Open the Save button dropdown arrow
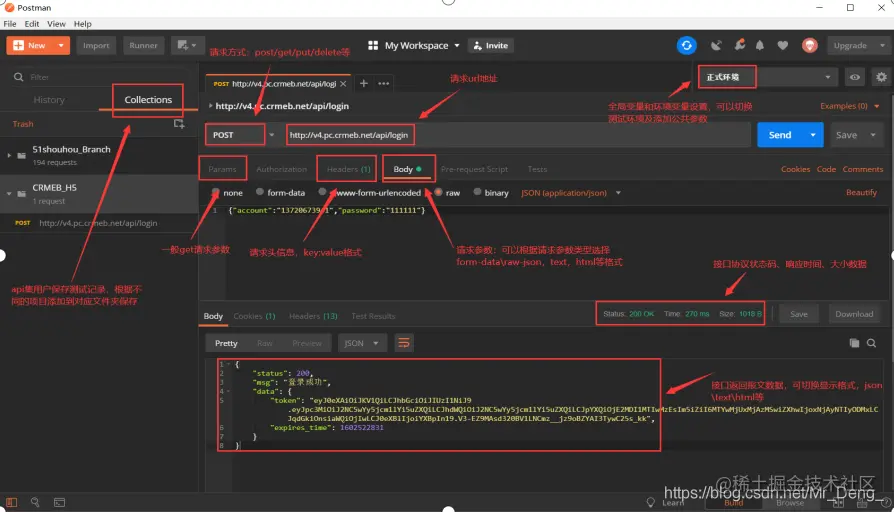This screenshot has height=512, width=894. pos(873,135)
